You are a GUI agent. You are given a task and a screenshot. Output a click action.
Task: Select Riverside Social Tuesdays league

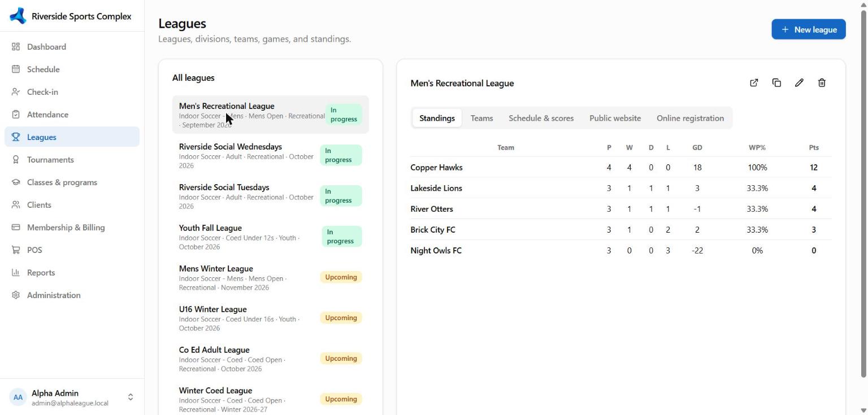271,196
